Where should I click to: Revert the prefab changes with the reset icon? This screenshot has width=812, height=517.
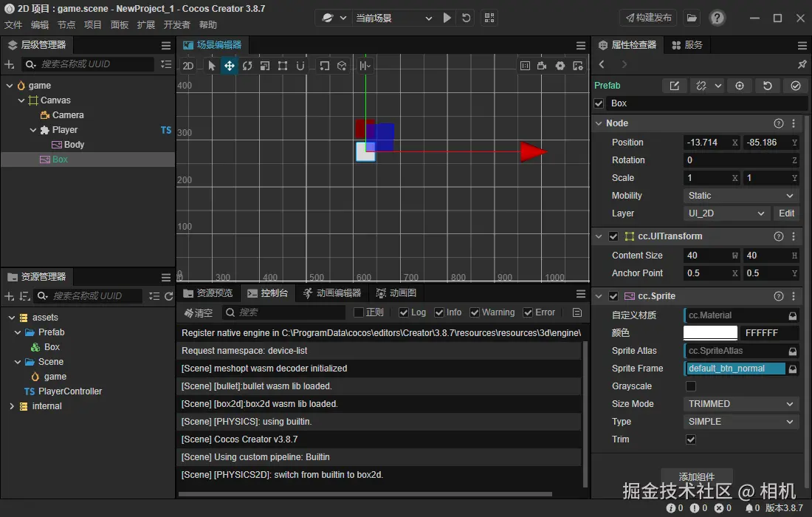click(x=768, y=86)
